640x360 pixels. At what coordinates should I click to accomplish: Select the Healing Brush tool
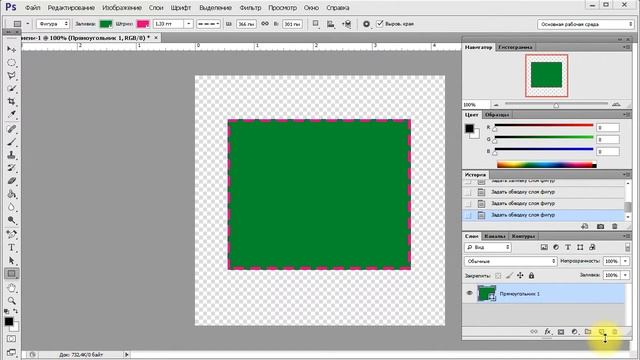pyautogui.click(x=11, y=129)
